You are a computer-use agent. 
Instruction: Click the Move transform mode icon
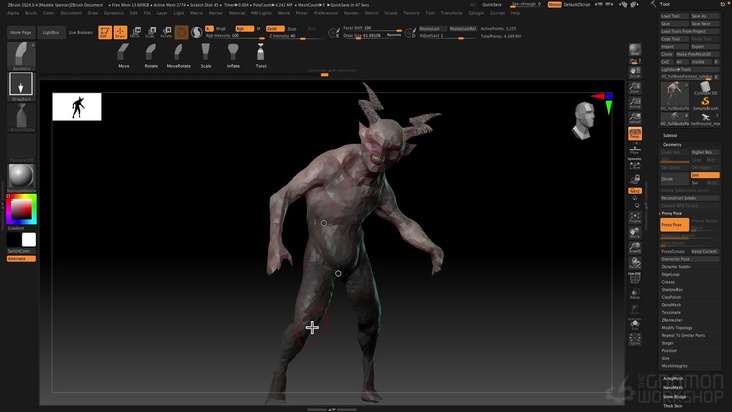point(135,32)
